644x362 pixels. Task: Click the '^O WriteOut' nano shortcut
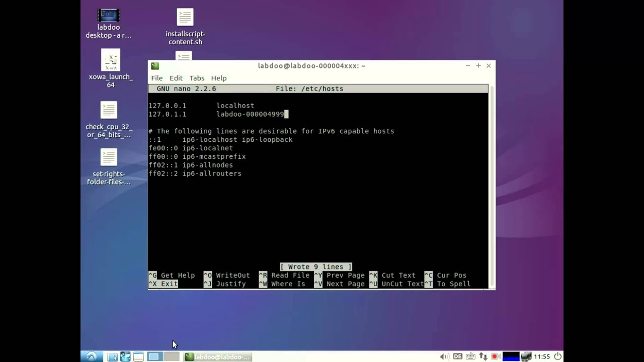[x=227, y=276]
